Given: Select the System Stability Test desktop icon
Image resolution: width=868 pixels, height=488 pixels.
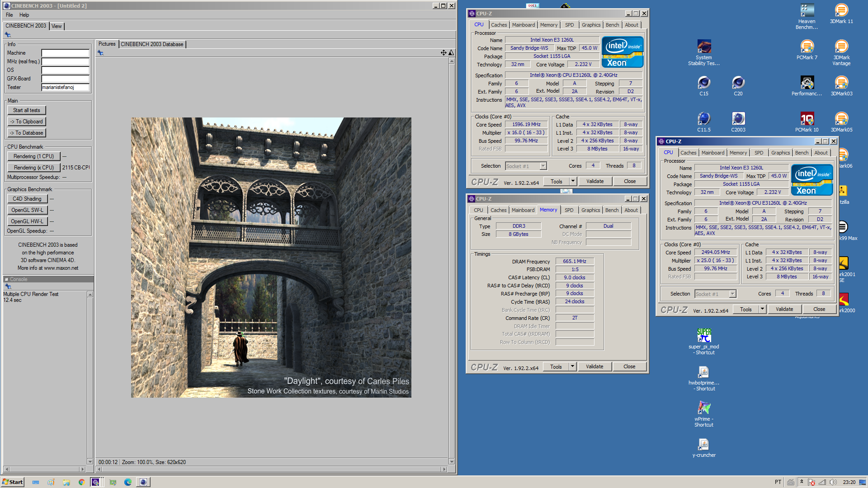Looking at the screenshot, I should tap(704, 53).
